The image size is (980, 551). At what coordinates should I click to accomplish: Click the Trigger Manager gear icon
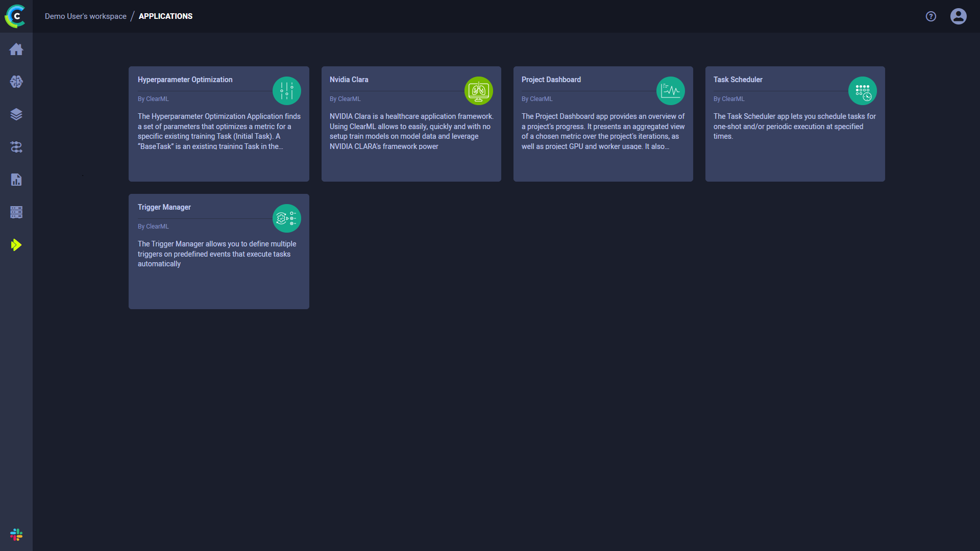pyautogui.click(x=287, y=218)
